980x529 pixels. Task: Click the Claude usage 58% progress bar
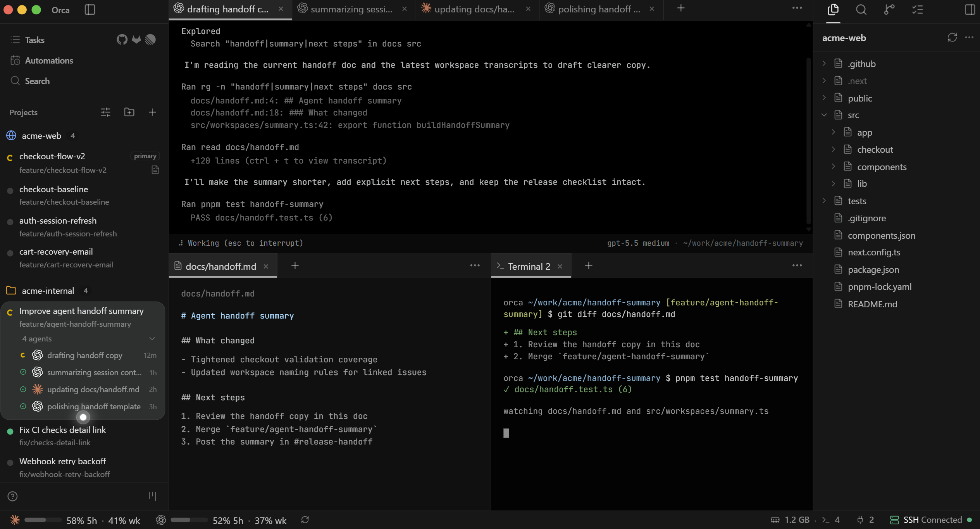43,520
